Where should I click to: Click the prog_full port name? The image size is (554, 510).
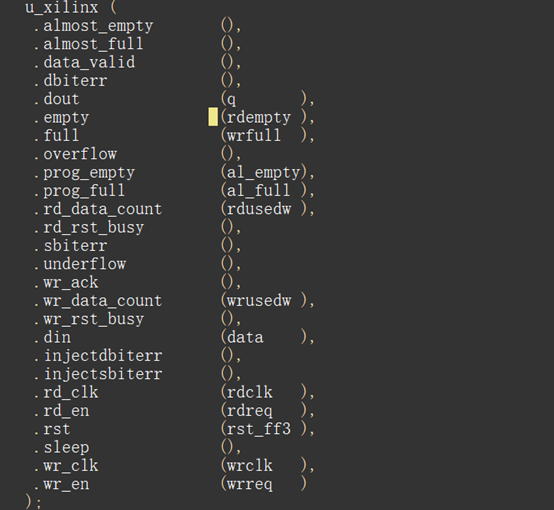pyautogui.click(x=84, y=191)
